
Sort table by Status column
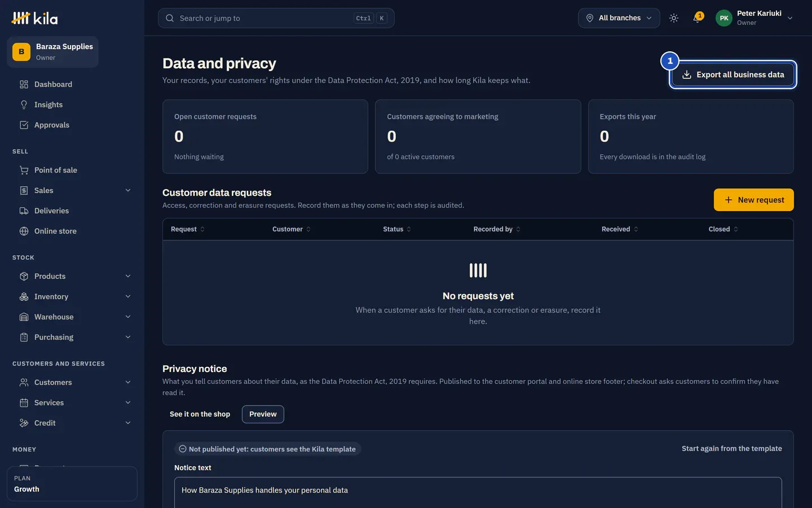pyautogui.click(x=397, y=229)
